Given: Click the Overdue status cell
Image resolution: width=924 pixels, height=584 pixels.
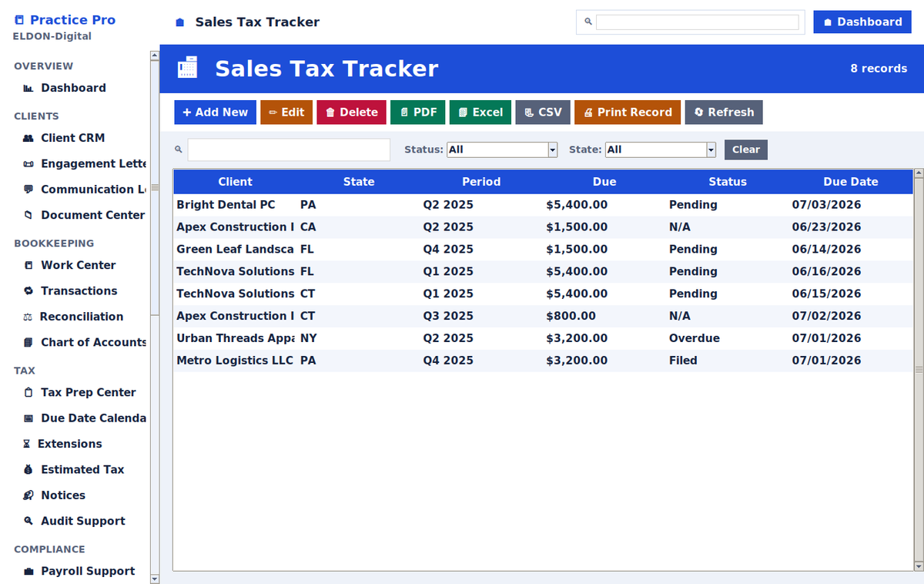Looking at the screenshot, I should pyautogui.click(x=695, y=338).
